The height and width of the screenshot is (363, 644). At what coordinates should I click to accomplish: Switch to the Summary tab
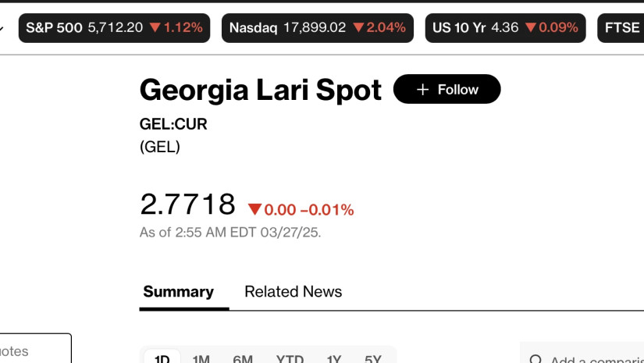178,292
